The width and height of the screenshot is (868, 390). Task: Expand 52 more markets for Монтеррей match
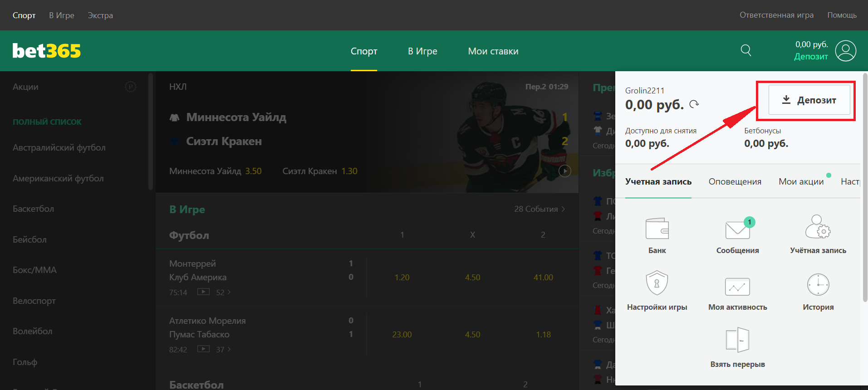pyautogui.click(x=223, y=292)
